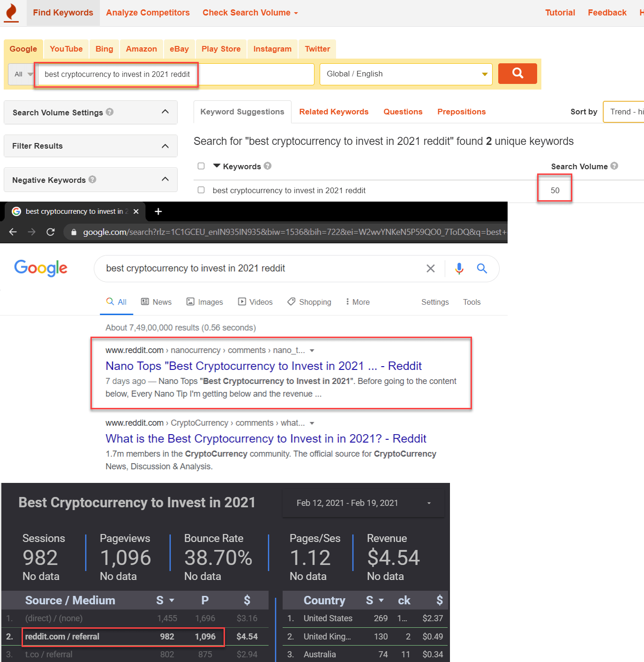This screenshot has height=662, width=644.
Task: Switch to Related Keywords tab
Action: [x=334, y=112]
